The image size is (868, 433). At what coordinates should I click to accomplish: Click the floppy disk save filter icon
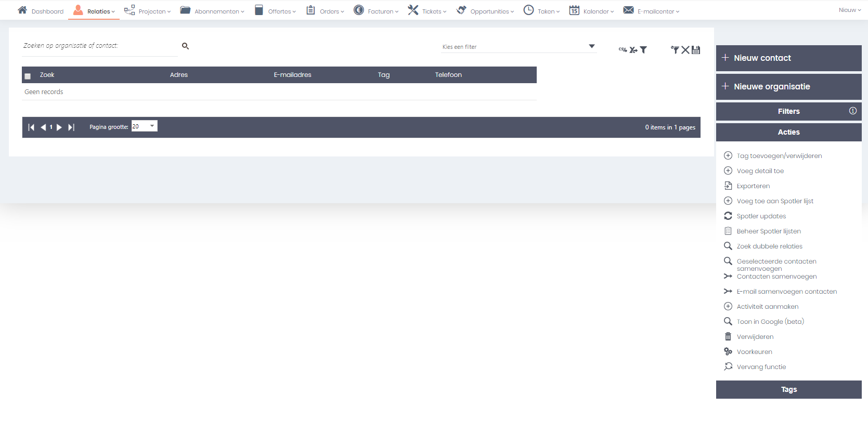696,50
